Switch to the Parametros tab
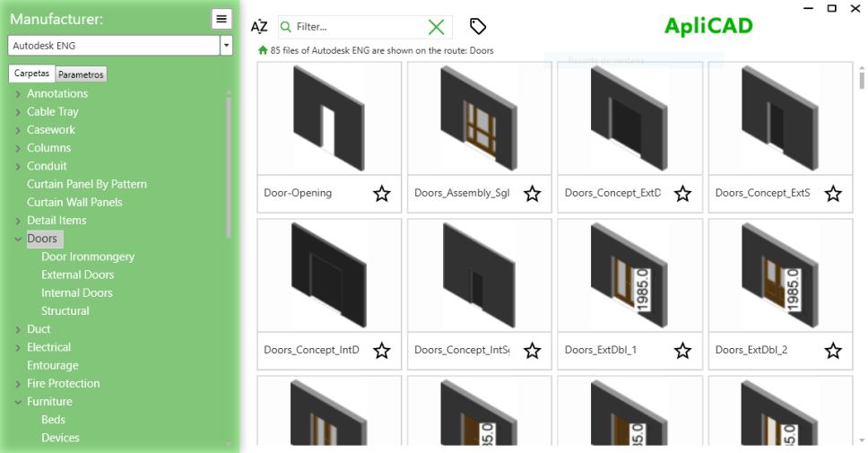The image size is (868, 453). [x=81, y=74]
